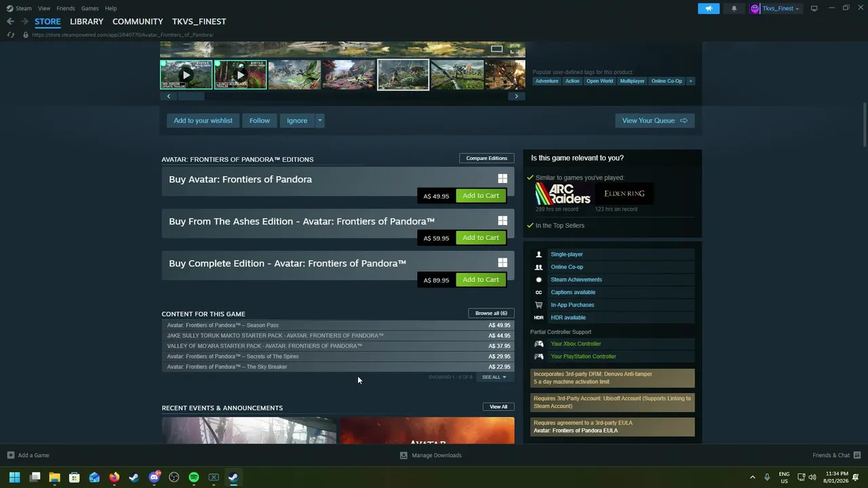
Task: Open the Friends menu
Action: [66, 8]
